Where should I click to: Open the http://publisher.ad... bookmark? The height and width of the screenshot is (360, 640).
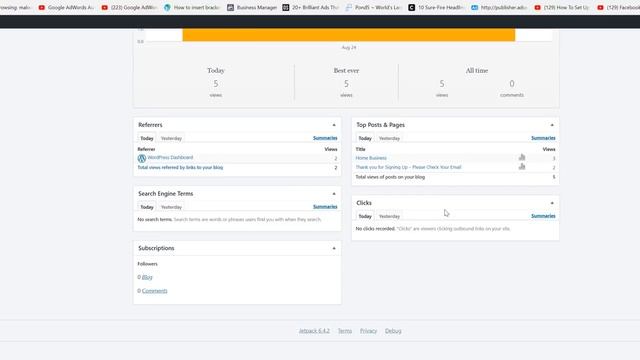pos(499,7)
